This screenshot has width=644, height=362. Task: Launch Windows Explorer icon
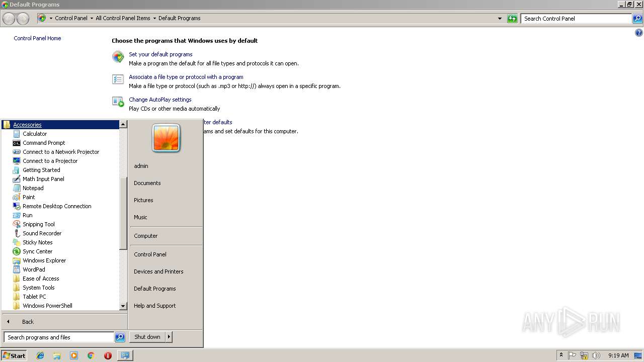[17, 260]
